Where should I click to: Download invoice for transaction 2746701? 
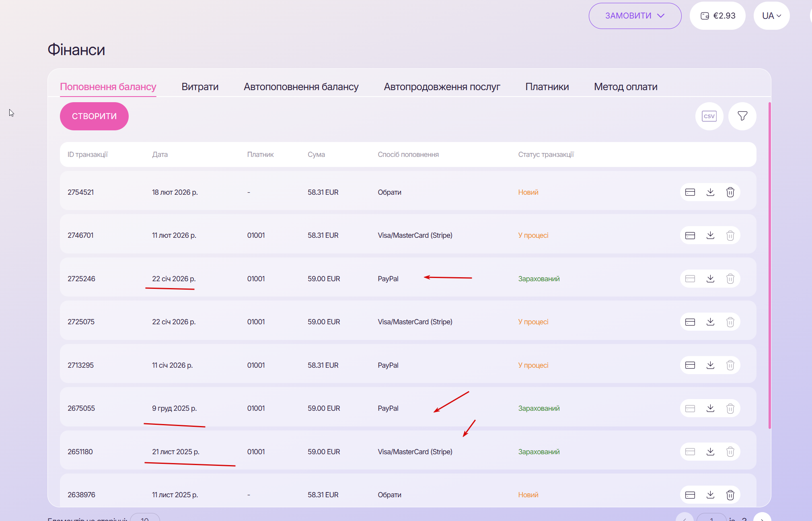[710, 235]
